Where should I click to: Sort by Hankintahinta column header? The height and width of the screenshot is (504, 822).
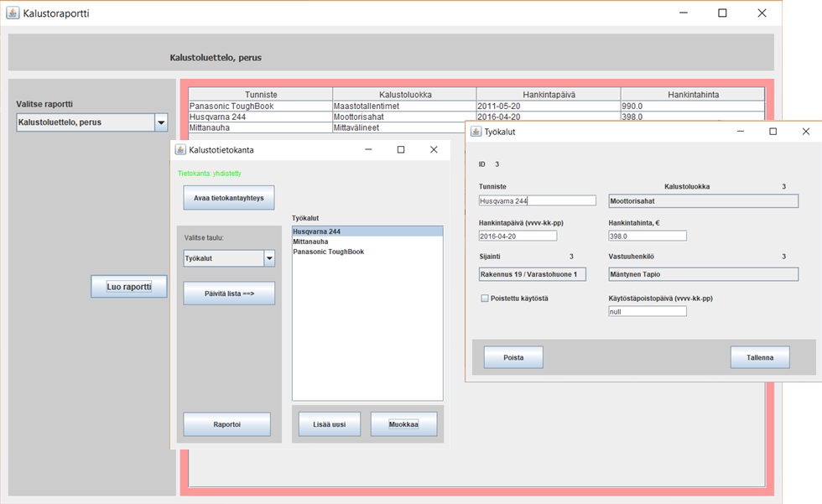(x=693, y=95)
